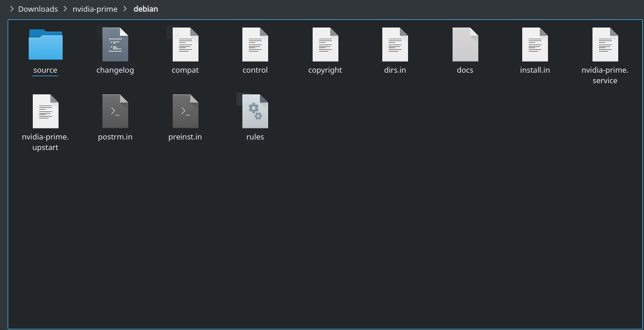Click the 'copyright' file name label

coord(326,70)
